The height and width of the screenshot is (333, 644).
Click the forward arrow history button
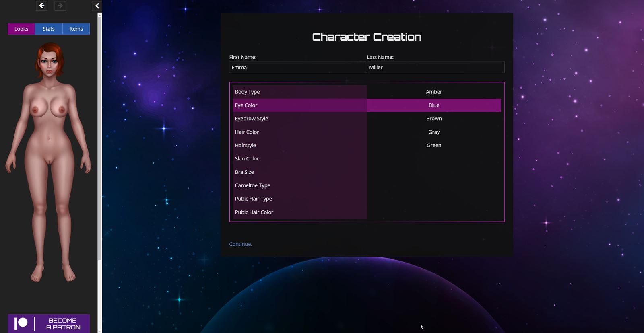[x=60, y=6]
